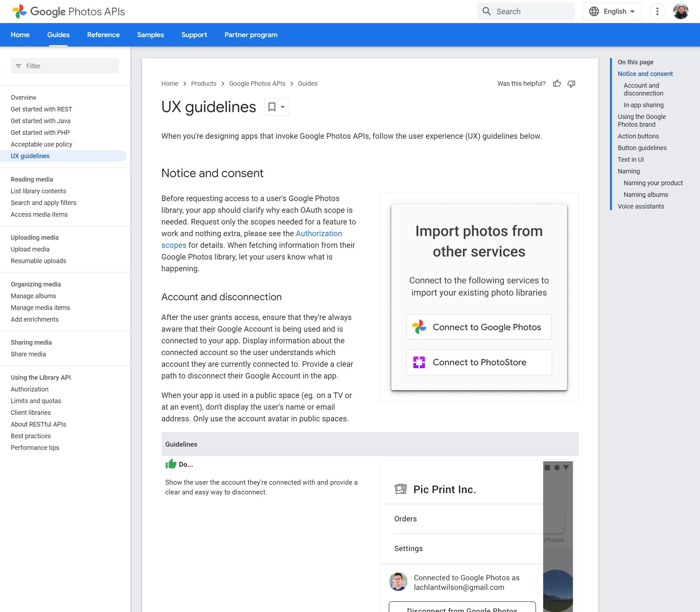Jump to Button guidelines section

[642, 147]
